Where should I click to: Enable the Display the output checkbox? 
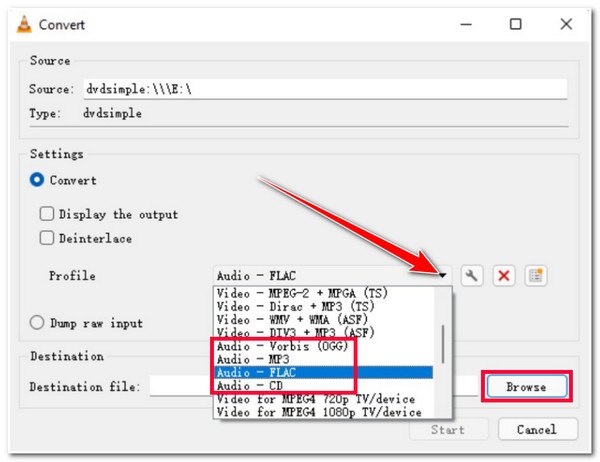coord(47,214)
